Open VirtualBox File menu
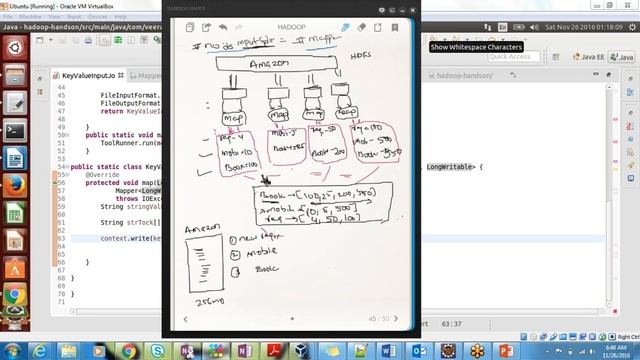The image size is (640, 360). [8, 17]
